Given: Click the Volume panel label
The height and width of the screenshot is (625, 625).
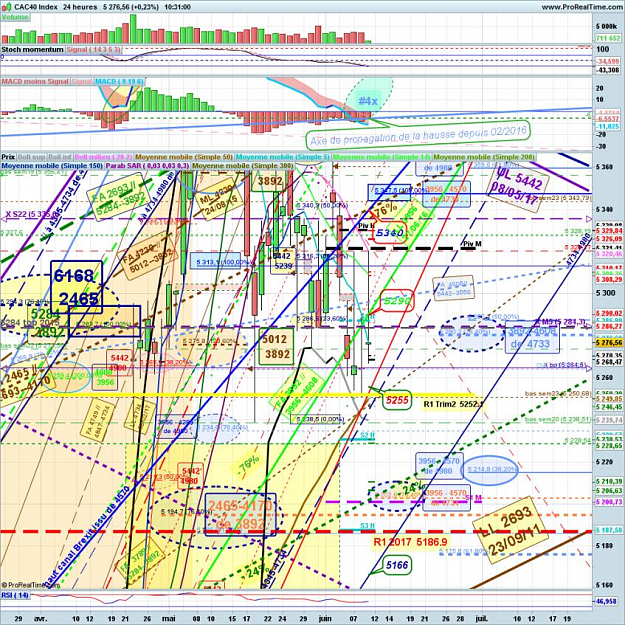Looking at the screenshot, I should click(15, 17).
